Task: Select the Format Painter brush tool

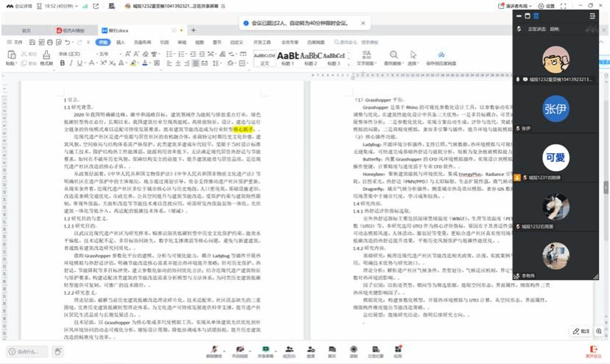Action: click(x=46, y=55)
